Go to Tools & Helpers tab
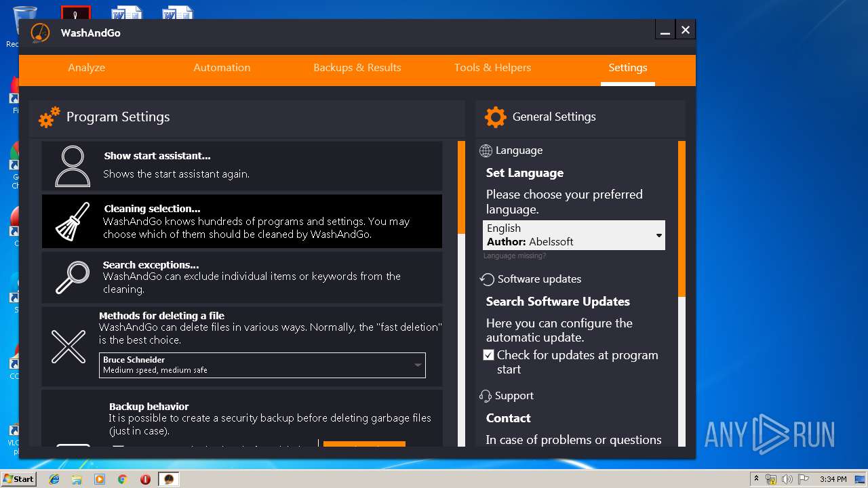This screenshot has width=868, height=488. pyautogui.click(x=492, y=68)
